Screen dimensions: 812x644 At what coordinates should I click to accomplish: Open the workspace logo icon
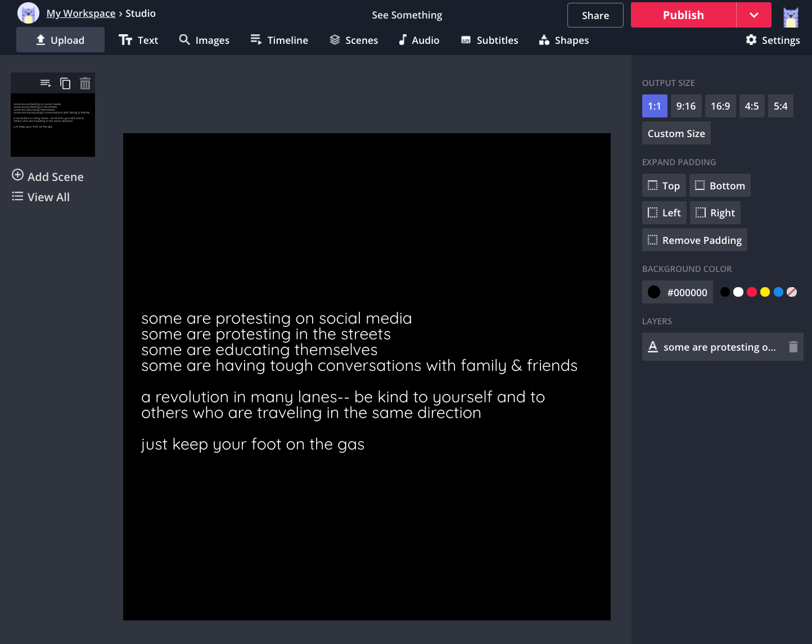[28, 13]
